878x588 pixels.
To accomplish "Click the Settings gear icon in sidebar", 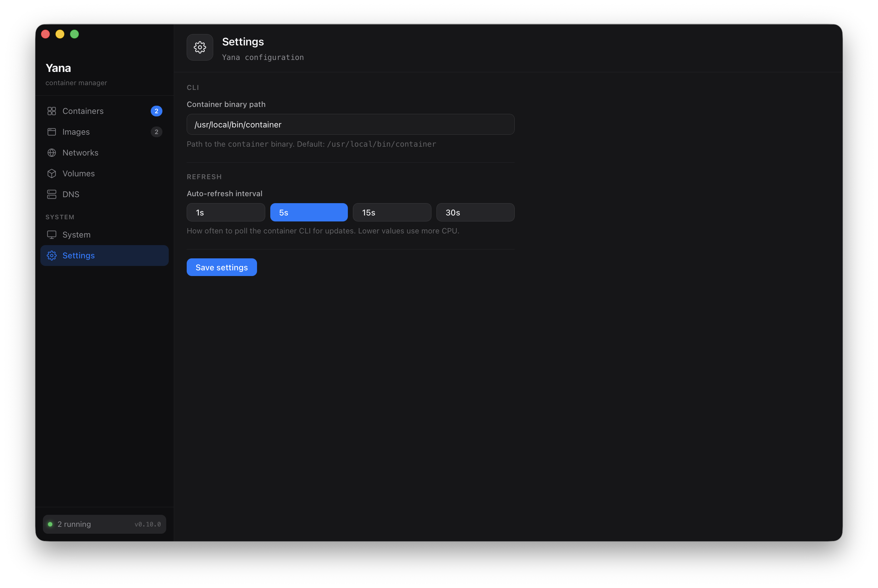I will pyautogui.click(x=52, y=256).
